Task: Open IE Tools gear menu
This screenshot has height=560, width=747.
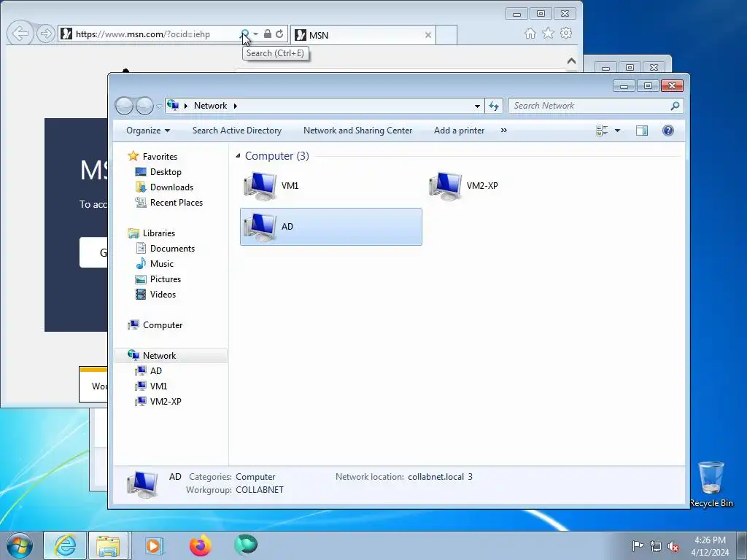Action: tap(566, 34)
